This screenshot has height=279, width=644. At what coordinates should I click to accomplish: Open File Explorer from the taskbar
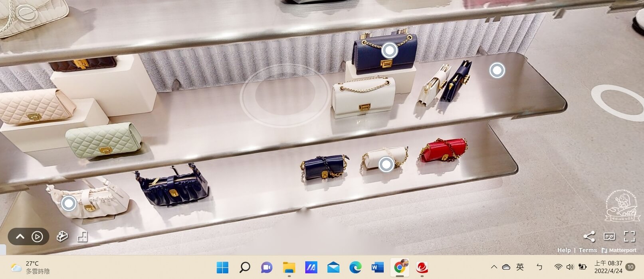point(289,267)
